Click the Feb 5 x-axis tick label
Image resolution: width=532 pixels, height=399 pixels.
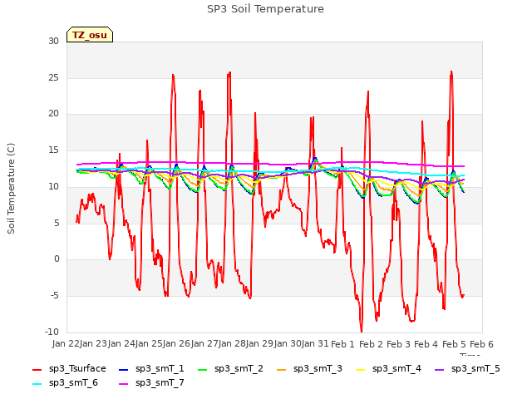454,344
